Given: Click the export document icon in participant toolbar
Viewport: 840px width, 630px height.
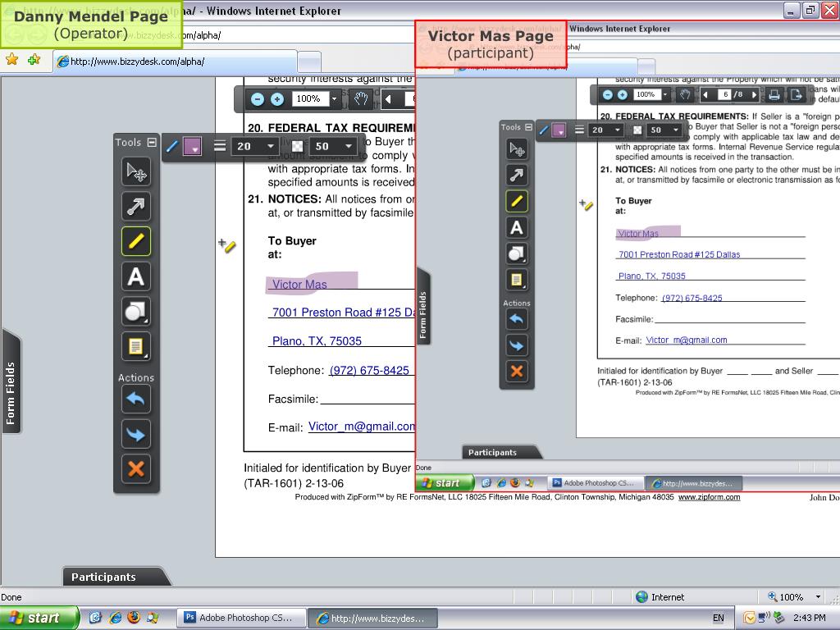Looking at the screenshot, I should coord(796,95).
